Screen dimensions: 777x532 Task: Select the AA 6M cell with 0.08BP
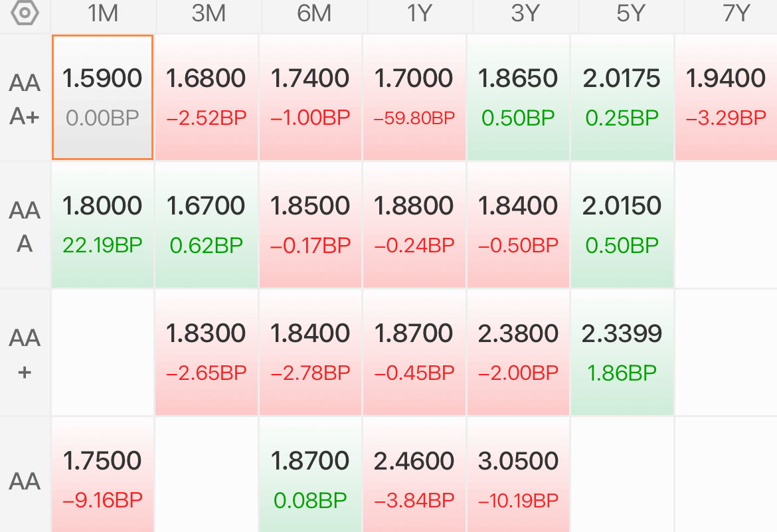310,475
